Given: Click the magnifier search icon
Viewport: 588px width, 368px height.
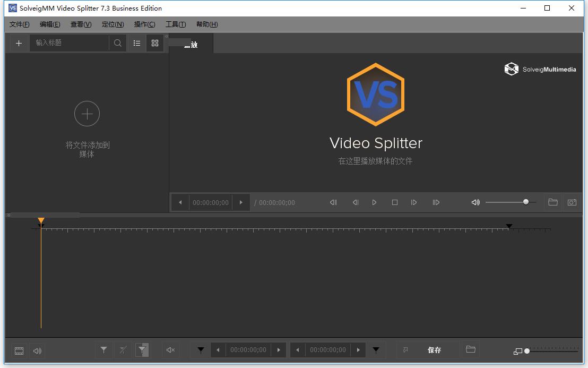Looking at the screenshot, I should coord(117,43).
